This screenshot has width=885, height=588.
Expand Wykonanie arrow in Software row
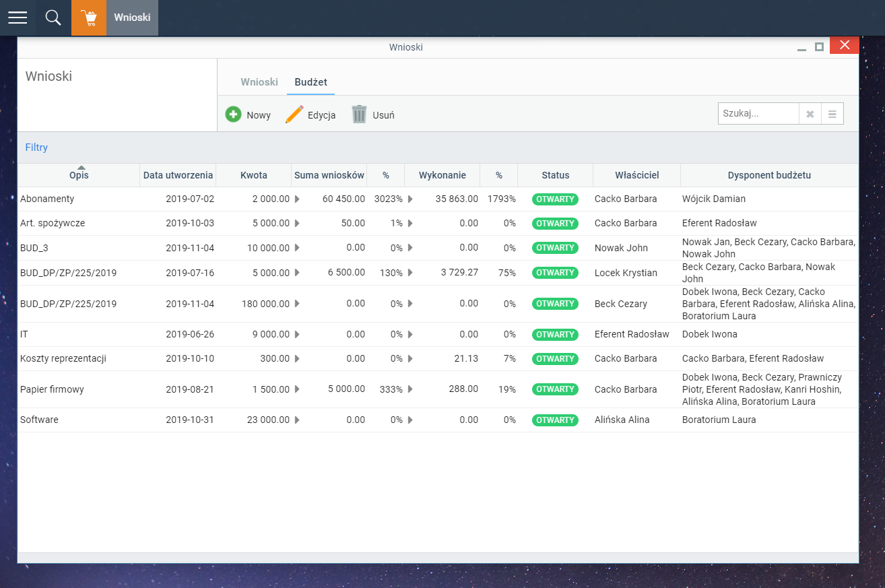(x=410, y=420)
